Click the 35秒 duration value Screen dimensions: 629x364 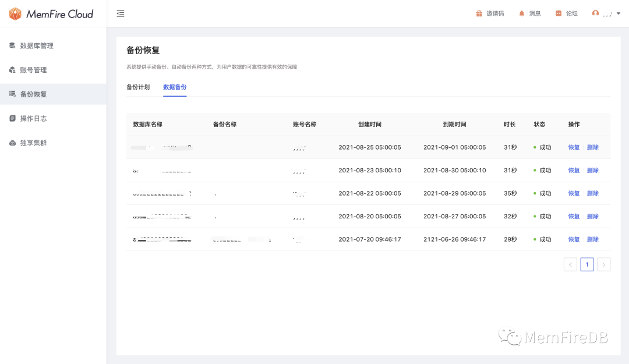[x=510, y=193]
